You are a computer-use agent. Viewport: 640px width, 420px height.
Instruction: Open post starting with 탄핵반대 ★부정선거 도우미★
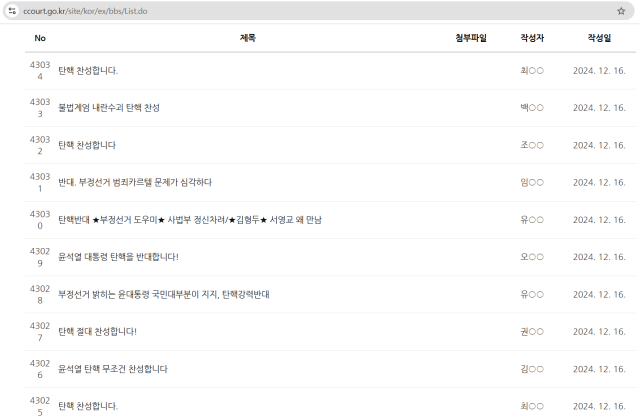click(190, 219)
